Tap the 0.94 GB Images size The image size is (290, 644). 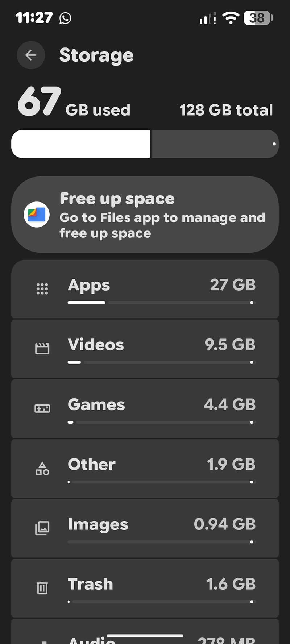[225, 524]
